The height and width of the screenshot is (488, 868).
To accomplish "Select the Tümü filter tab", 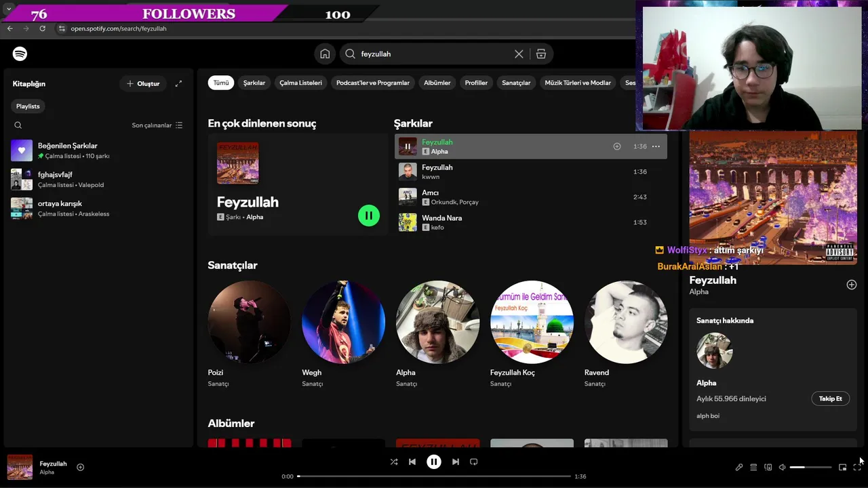I will click(x=221, y=83).
